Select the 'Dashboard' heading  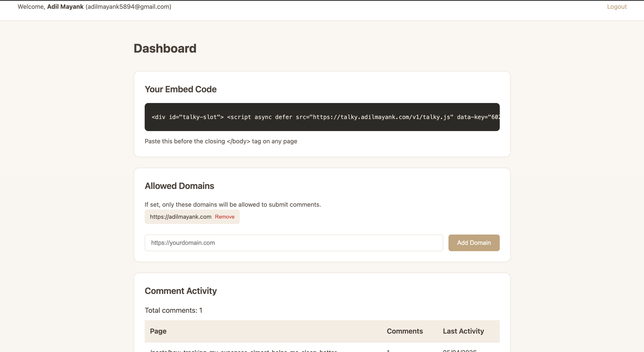pos(165,48)
